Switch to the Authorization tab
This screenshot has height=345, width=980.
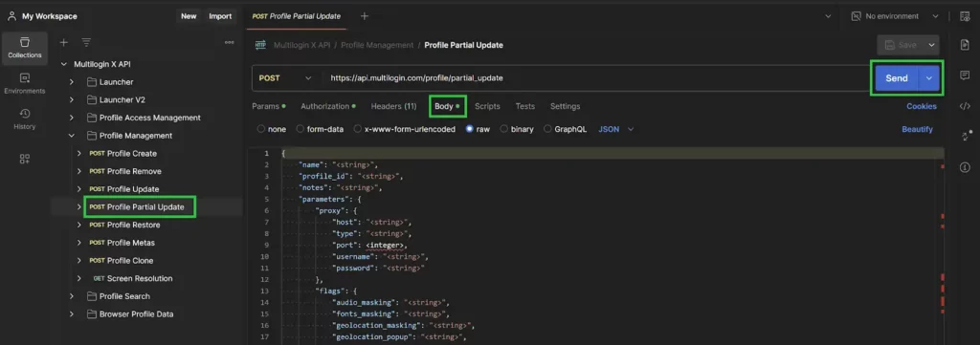click(x=327, y=106)
